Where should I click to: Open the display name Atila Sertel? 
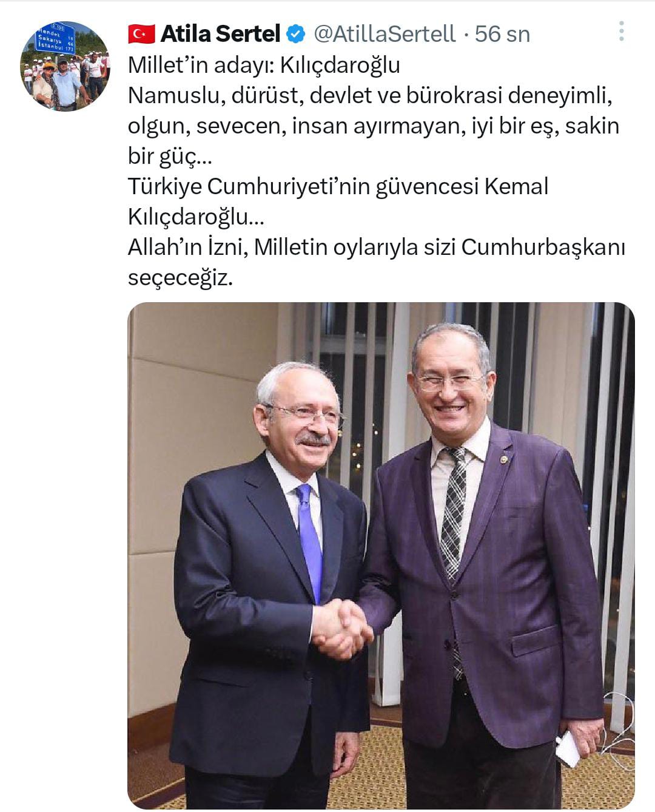(x=220, y=34)
